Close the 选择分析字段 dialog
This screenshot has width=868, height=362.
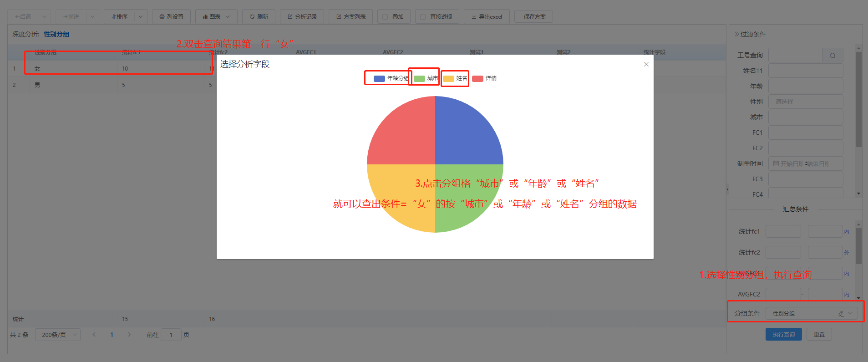646,64
